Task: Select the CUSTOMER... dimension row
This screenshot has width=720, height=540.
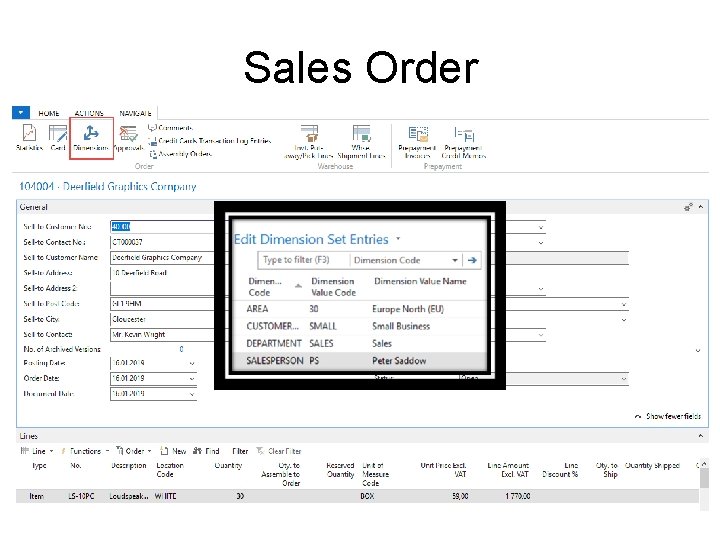Action: tap(360, 326)
